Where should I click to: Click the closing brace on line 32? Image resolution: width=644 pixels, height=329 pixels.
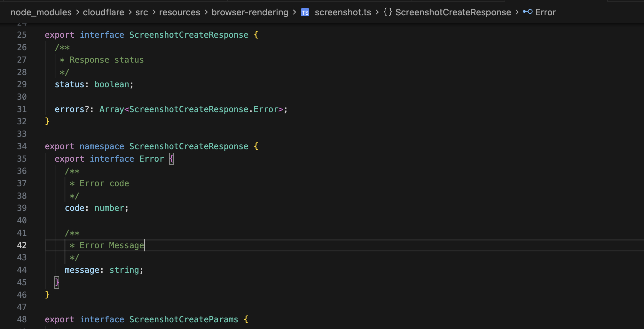click(47, 121)
